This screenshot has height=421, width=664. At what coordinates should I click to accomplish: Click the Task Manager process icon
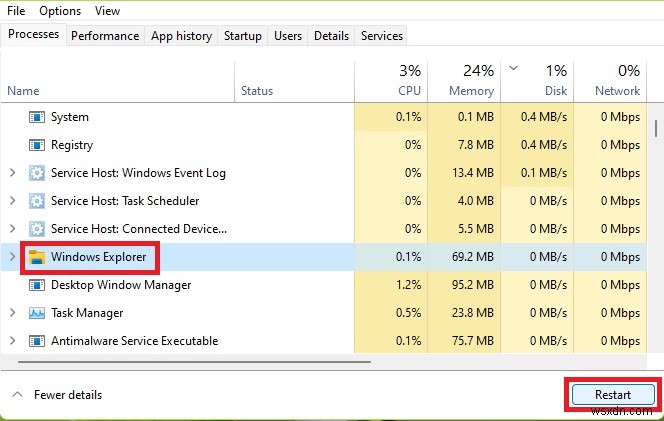tap(37, 313)
